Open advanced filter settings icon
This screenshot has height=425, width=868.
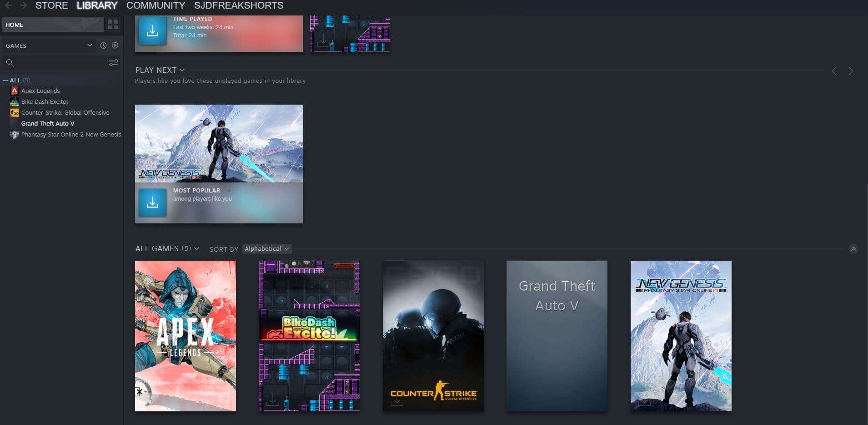113,63
